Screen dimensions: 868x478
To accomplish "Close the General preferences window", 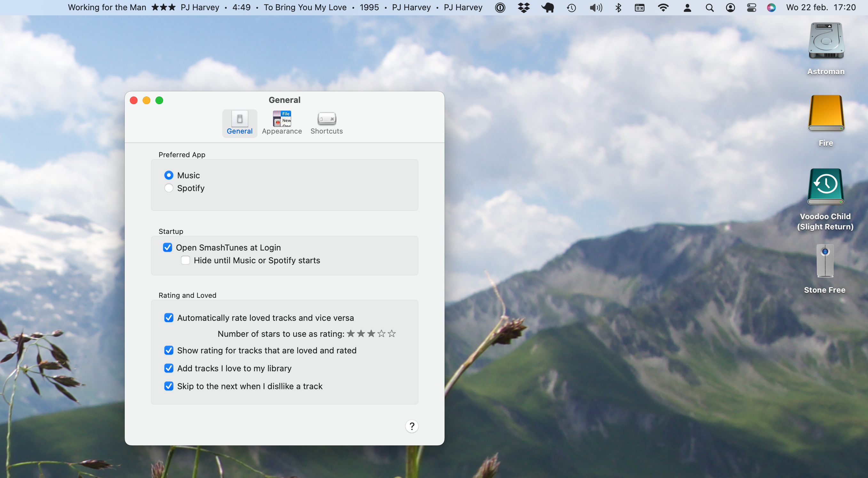I will click(134, 100).
